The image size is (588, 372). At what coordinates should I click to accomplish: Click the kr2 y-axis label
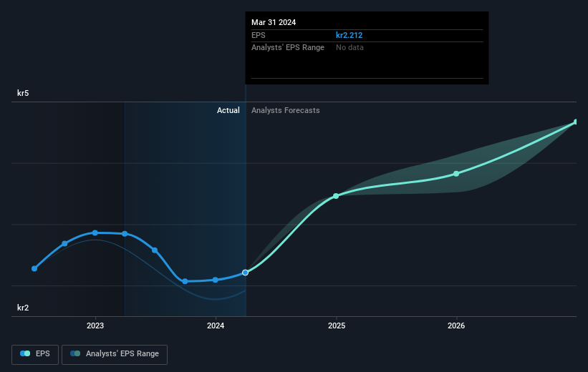tap(23, 308)
